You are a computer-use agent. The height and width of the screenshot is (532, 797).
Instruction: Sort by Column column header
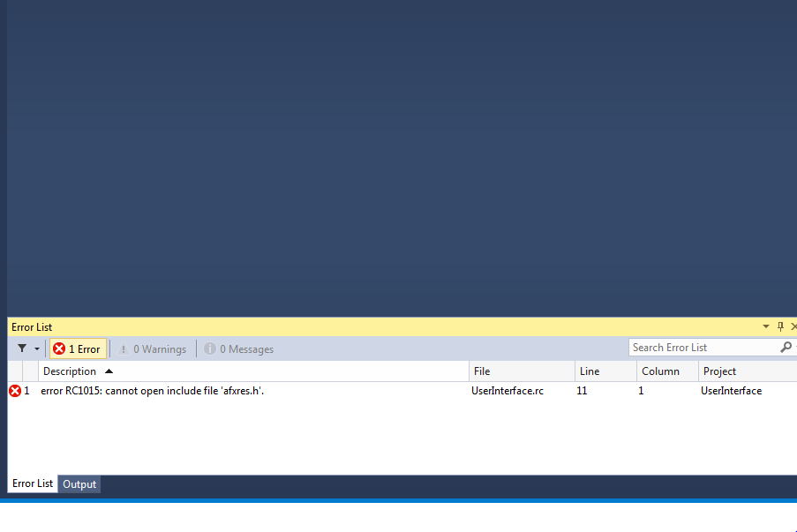coord(667,371)
